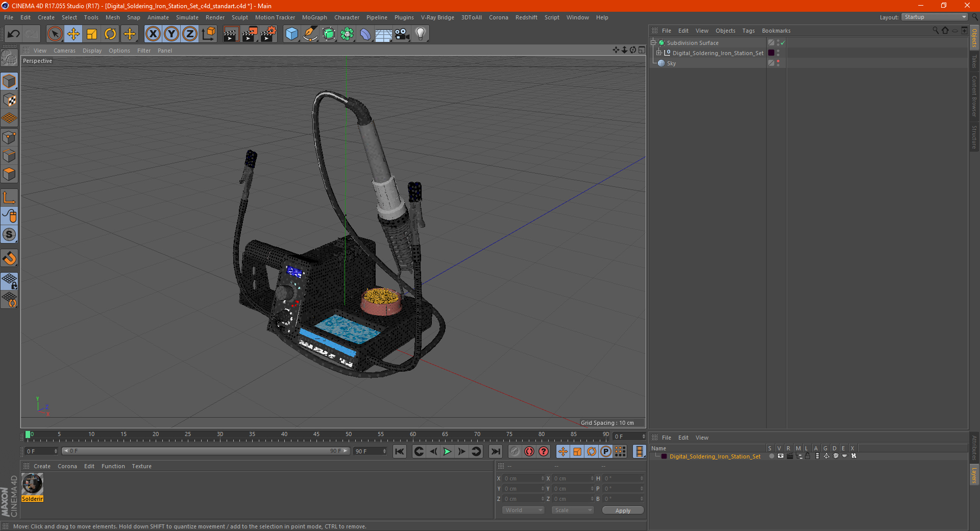The width and height of the screenshot is (980, 531).
Task: Expand Digital_Soldering_Iron_Station_Set object
Action: (x=658, y=53)
